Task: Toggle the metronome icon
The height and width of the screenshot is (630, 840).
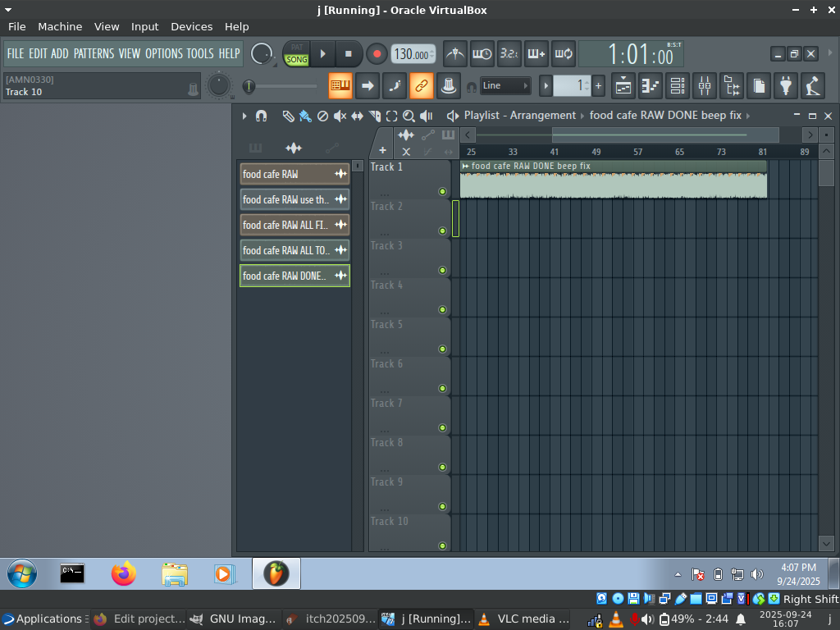Action: coord(455,54)
